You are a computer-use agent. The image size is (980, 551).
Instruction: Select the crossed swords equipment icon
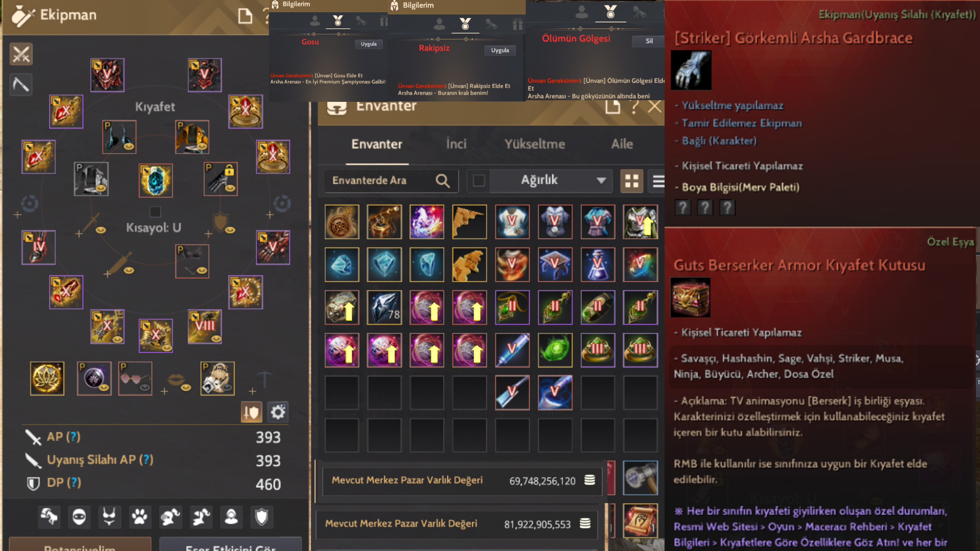21,54
